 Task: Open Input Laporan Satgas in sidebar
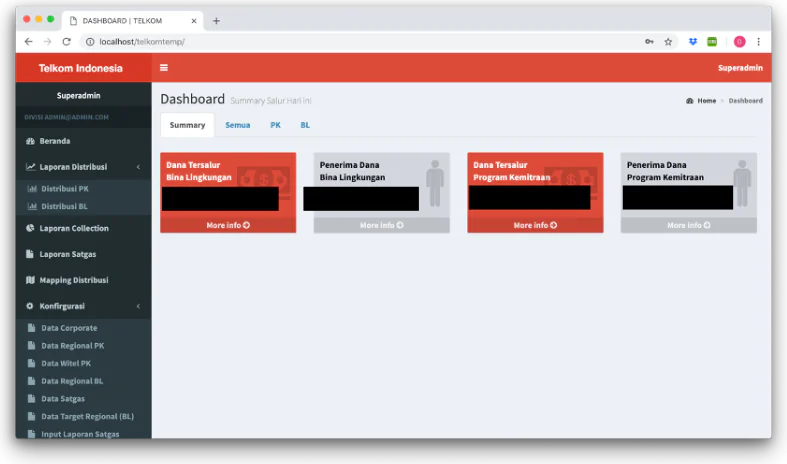(83, 433)
